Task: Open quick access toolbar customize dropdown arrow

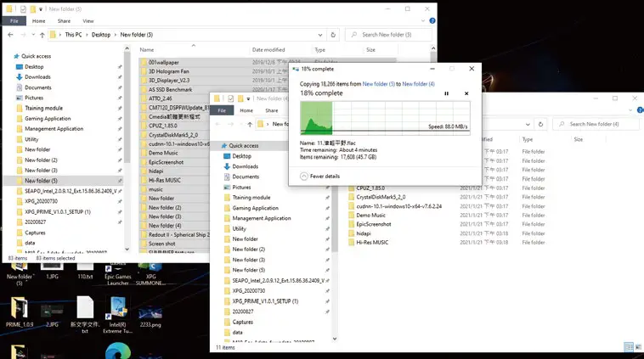Action: 42,8
